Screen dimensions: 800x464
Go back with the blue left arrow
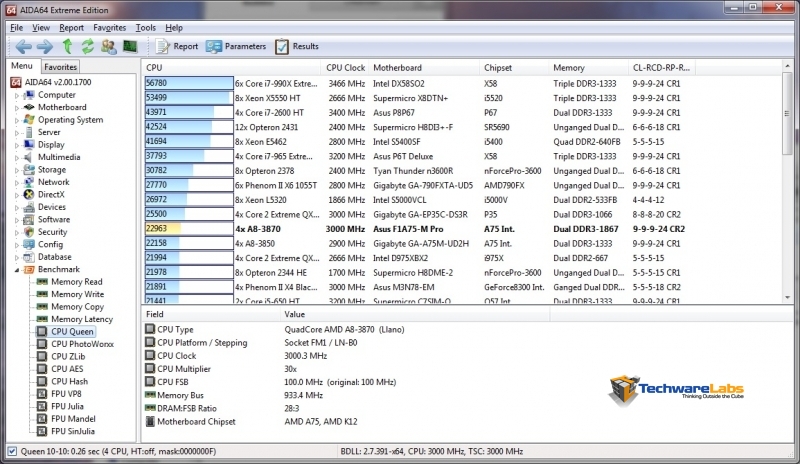tap(23, 46)
